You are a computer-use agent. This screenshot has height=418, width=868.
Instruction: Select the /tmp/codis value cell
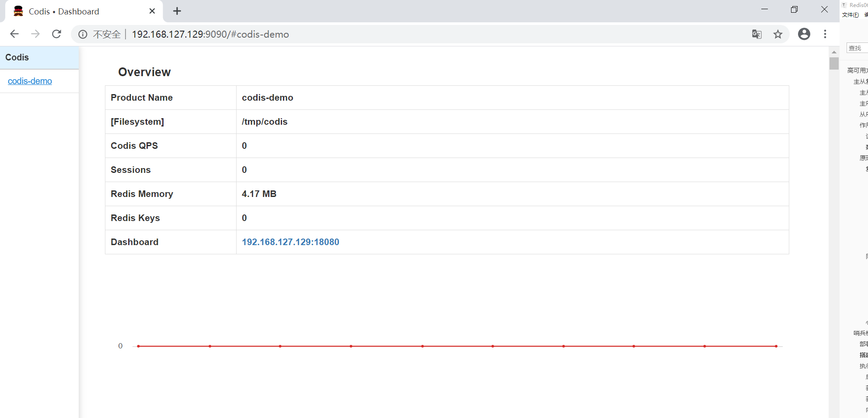[512, 122]
